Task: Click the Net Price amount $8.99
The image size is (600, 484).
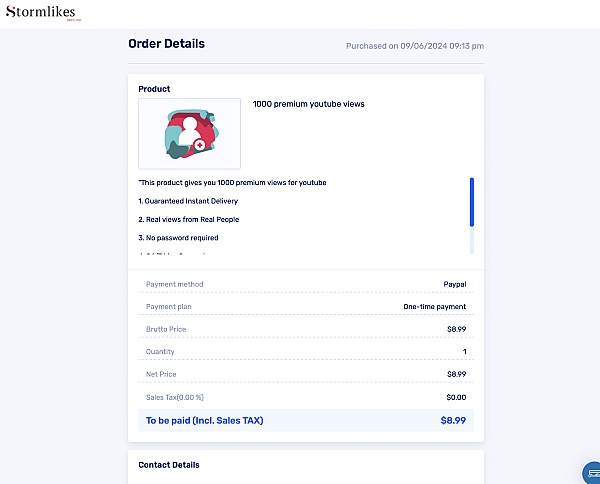Action: click(x=457, y=374)
